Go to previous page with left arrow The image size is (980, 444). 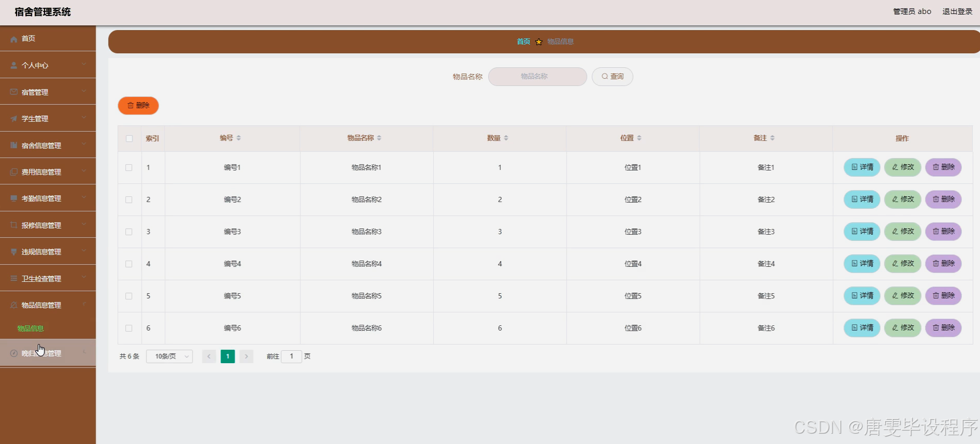[209, 356]
